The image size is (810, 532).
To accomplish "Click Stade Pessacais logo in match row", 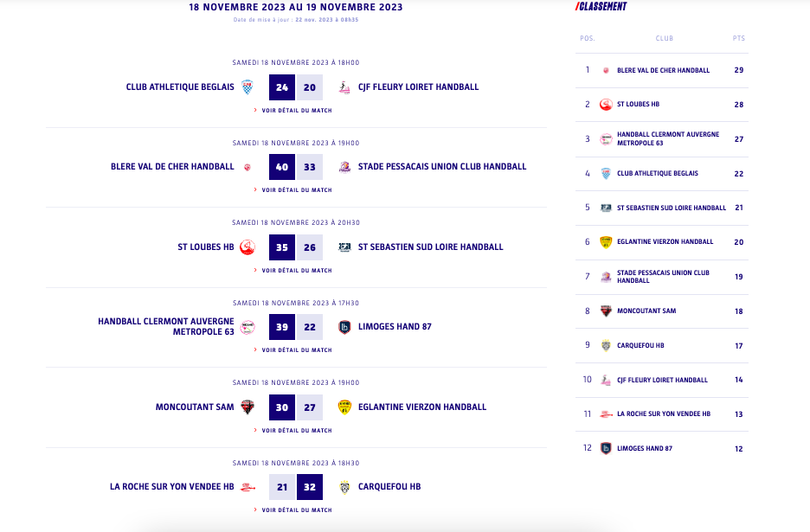I will pyautogui.click(x=344, y=167).
